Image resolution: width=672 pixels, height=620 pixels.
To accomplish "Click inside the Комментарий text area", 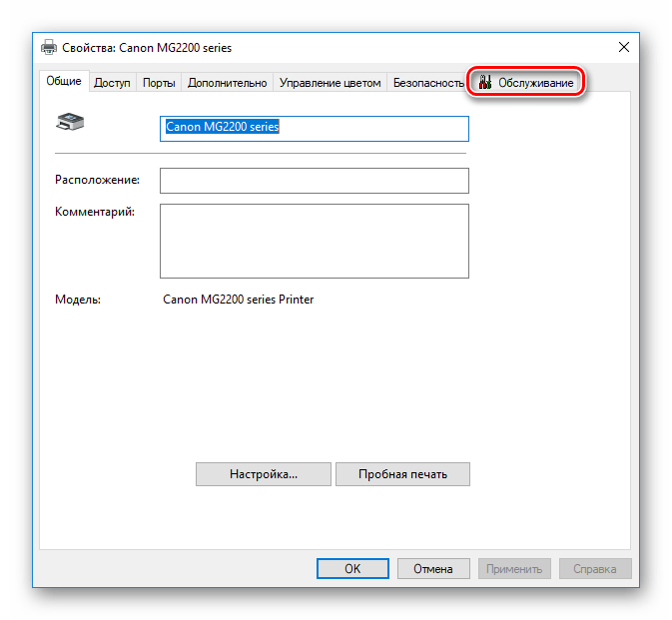I will pyautogui.click(x=314, y=240).
